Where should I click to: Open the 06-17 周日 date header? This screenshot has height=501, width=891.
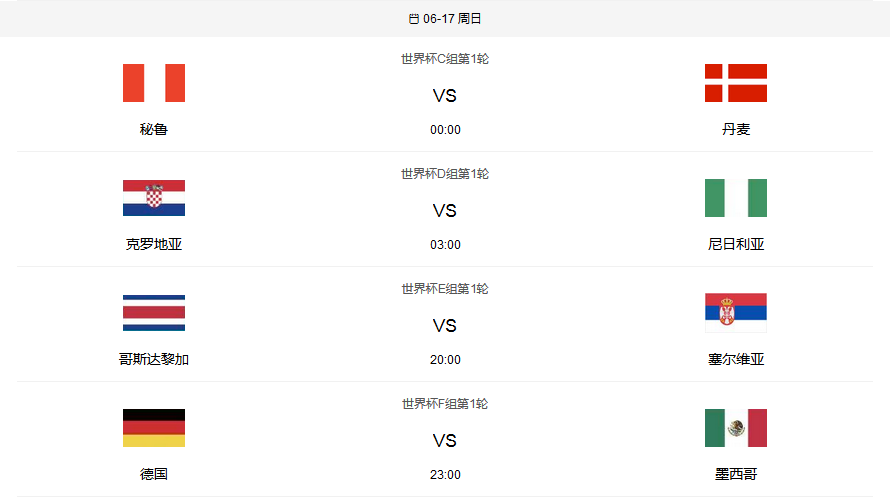click(452, 19)
